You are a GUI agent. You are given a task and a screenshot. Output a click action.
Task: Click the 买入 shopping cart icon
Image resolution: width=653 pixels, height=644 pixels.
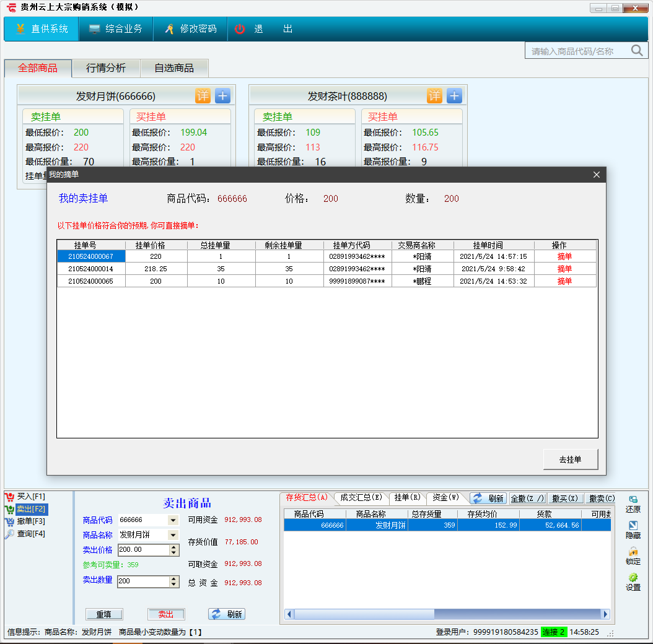click(x=9, y=497)
